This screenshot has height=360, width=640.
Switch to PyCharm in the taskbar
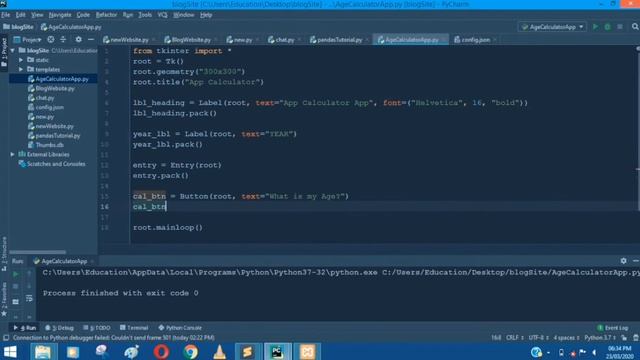[x=277, y=352]
